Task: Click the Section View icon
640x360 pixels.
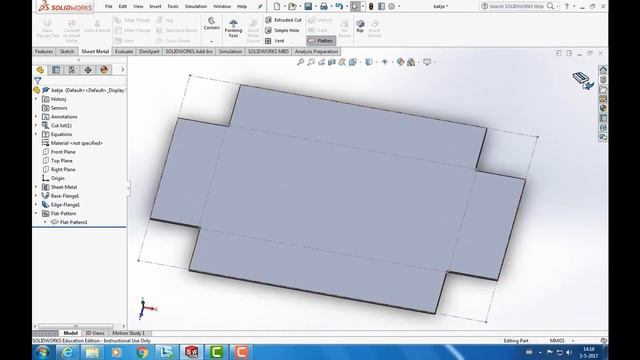Action: click(x=331, y=62)
